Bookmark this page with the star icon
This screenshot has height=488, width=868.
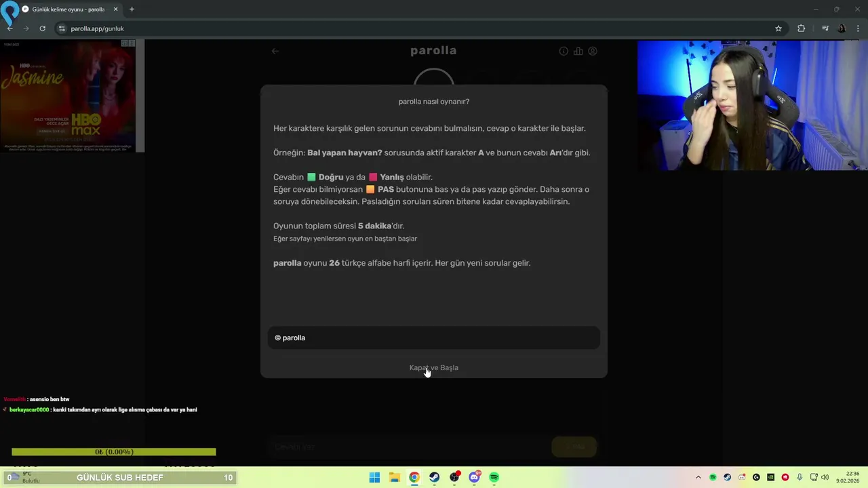[778, 28]
